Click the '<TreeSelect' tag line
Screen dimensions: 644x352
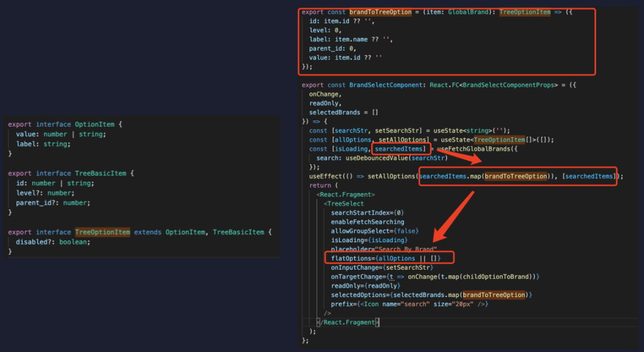click(344, 203)
